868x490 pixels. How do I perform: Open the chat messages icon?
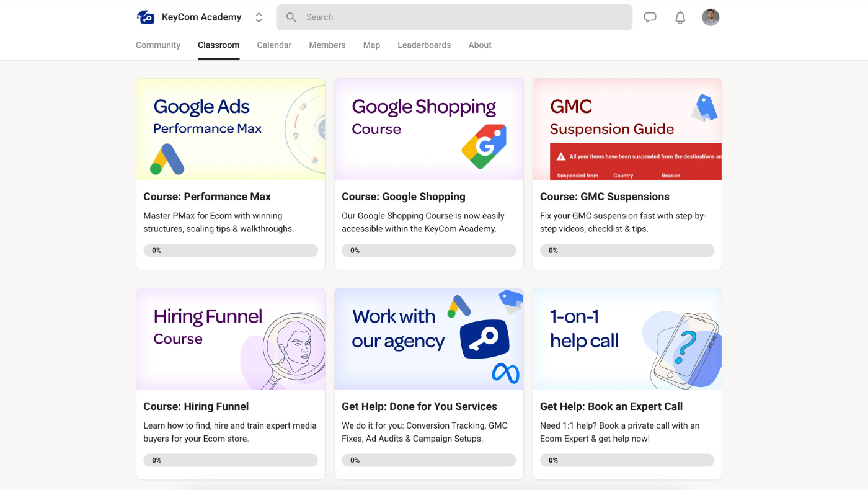click(650, 17)
